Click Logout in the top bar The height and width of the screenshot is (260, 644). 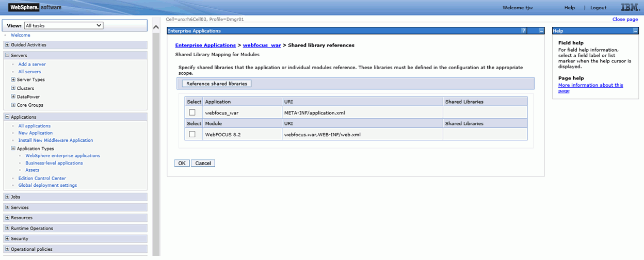click(599, 8)
